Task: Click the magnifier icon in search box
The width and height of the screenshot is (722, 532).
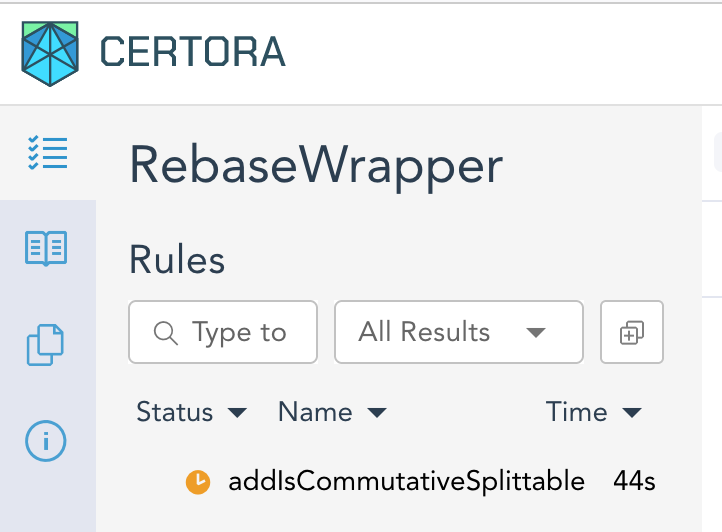Action: tap(165, 332)
